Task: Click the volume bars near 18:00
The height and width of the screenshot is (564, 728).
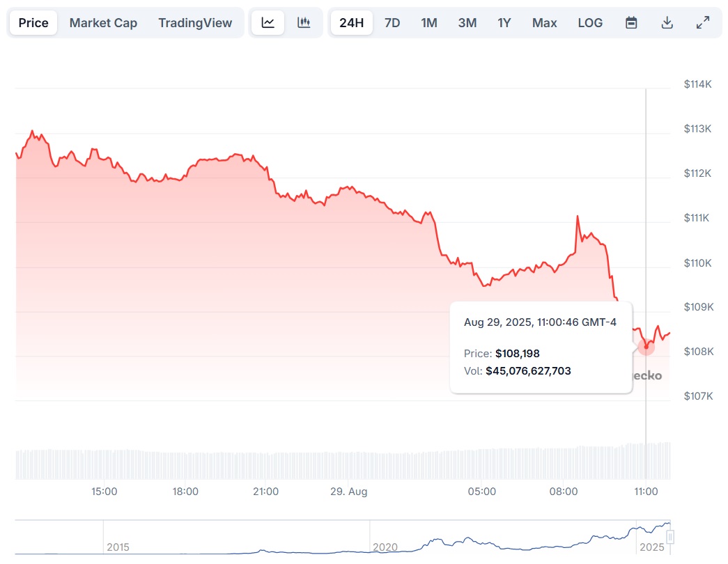Action: click(x=185, y=465)
